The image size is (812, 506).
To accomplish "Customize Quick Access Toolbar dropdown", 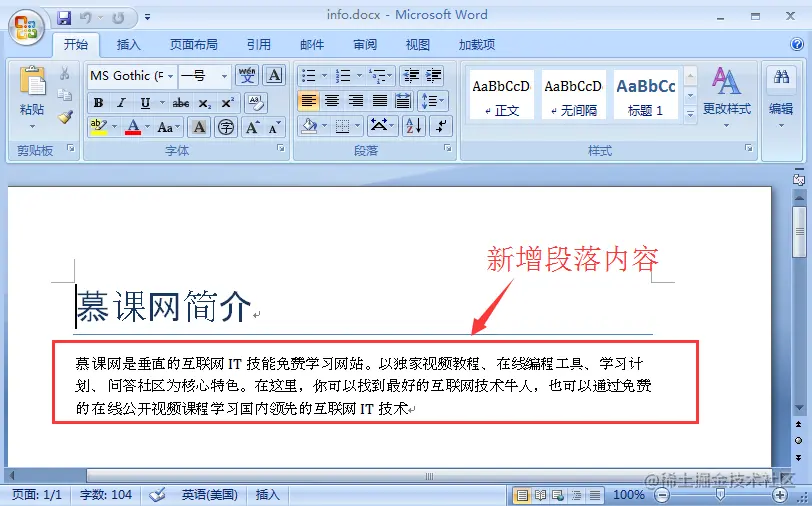I will pos(148,18).
